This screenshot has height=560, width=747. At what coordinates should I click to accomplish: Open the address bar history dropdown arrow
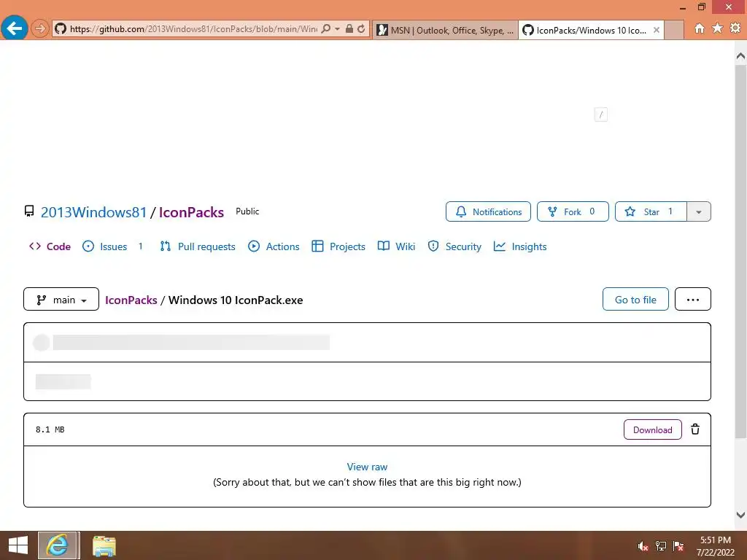click(337, 29)
